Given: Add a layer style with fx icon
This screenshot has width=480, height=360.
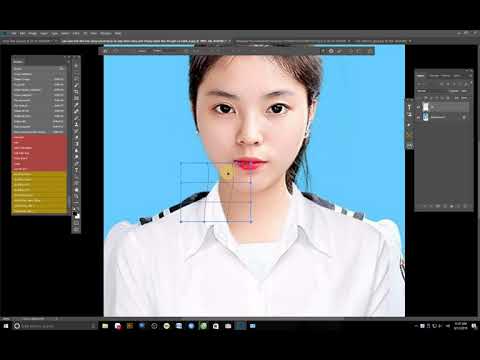Looking at the screenshot, I should coord(431,206).
